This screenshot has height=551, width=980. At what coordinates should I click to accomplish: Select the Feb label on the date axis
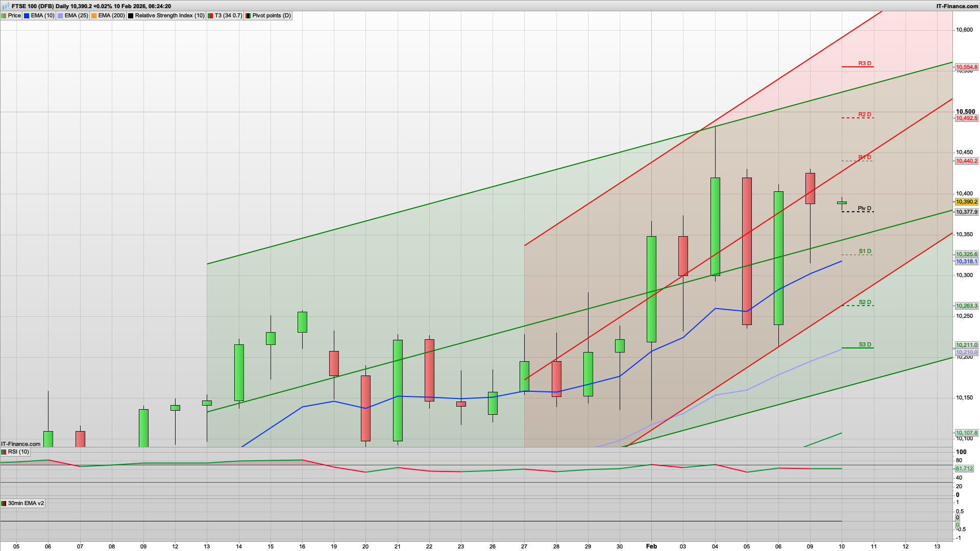click(652, 546)
